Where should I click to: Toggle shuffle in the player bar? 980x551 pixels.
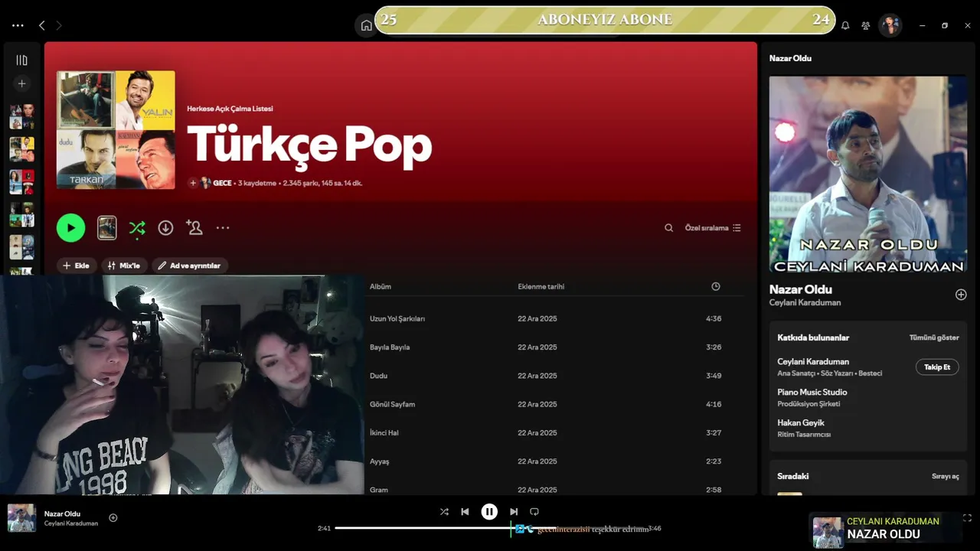(x=444, y=511)
